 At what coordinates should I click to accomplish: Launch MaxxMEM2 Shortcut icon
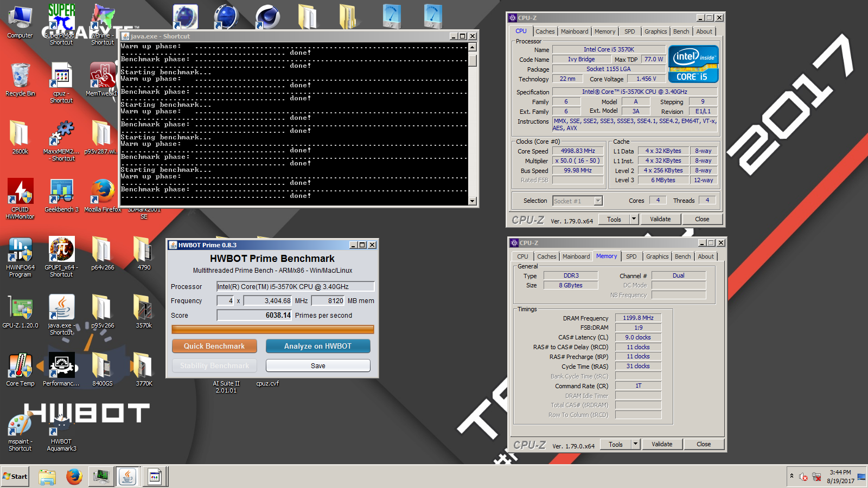click(61, 141)
